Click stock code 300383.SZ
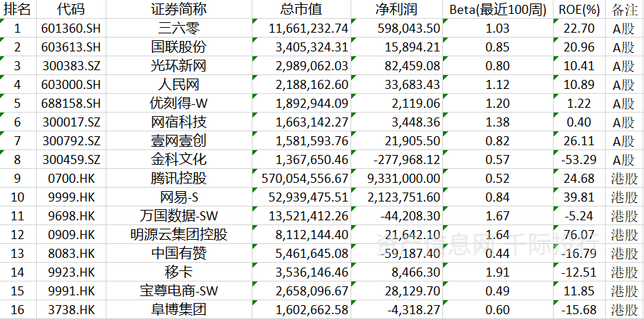This screenshot has width=644, height=319. tap(71, 66)
